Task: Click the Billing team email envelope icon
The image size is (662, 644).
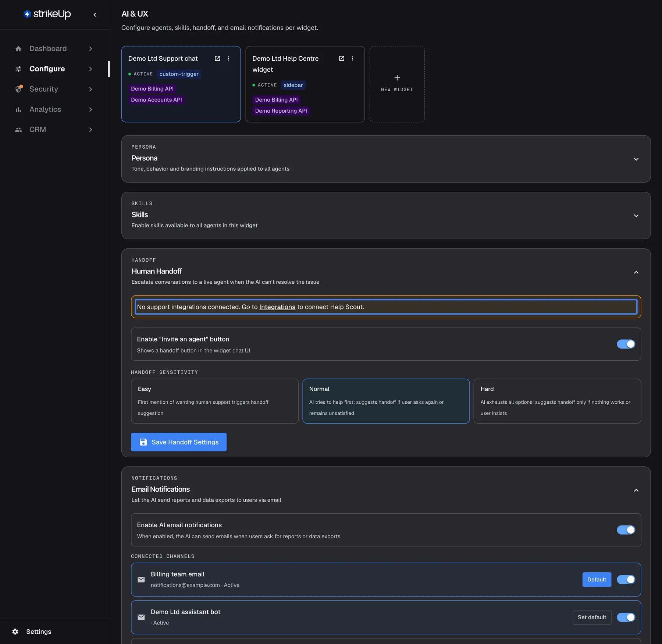Action: (141, 580)
